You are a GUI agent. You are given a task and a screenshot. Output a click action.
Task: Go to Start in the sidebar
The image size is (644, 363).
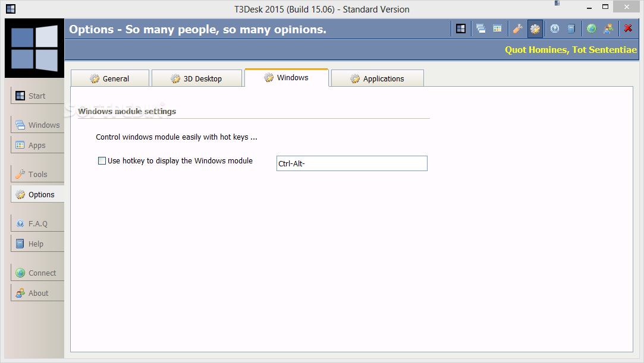pos(37,96)
